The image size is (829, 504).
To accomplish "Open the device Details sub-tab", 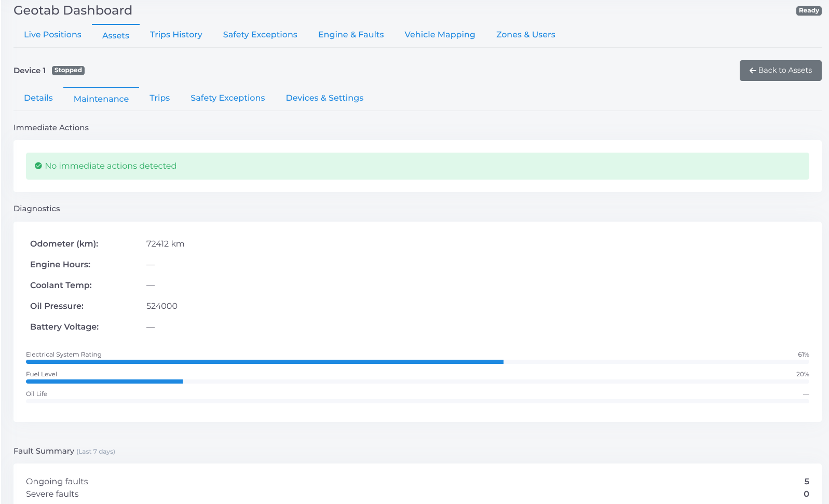I will click(38, 98).
